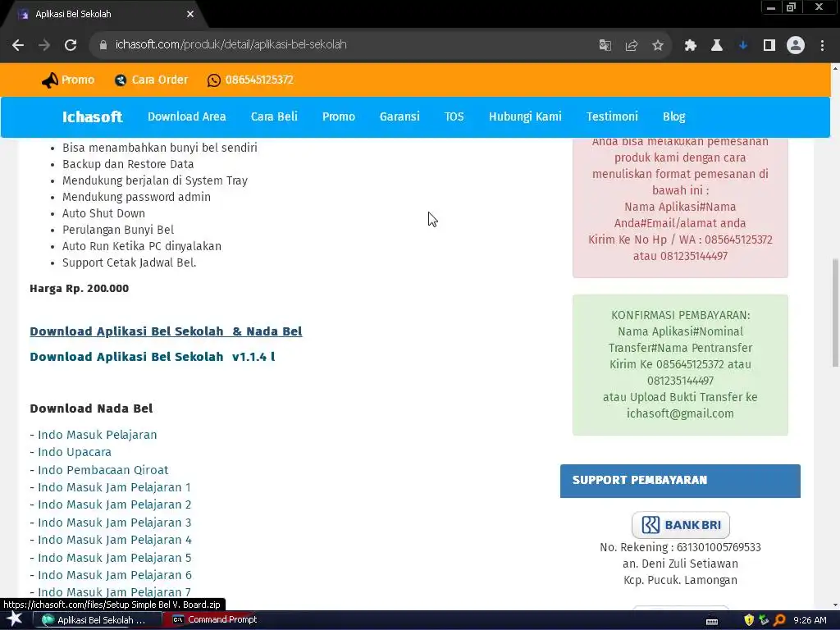Open the Testimoni menu item

612,116
